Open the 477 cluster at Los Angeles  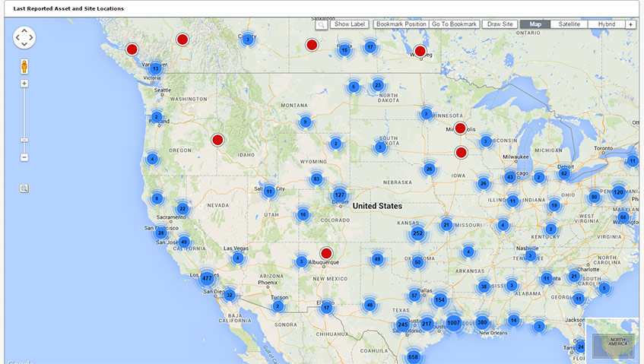click(207, 278)
